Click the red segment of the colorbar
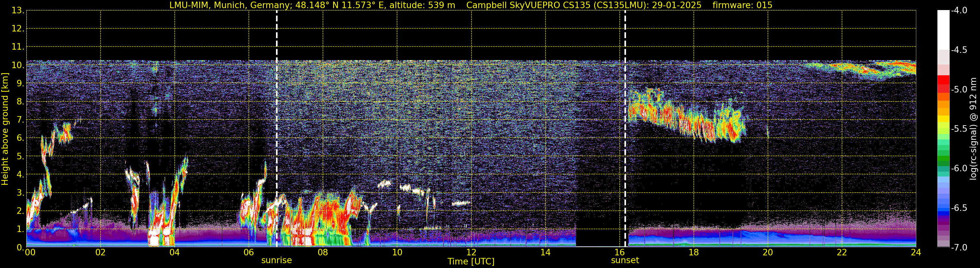The image size is (980, 268). tap(943, 80)
